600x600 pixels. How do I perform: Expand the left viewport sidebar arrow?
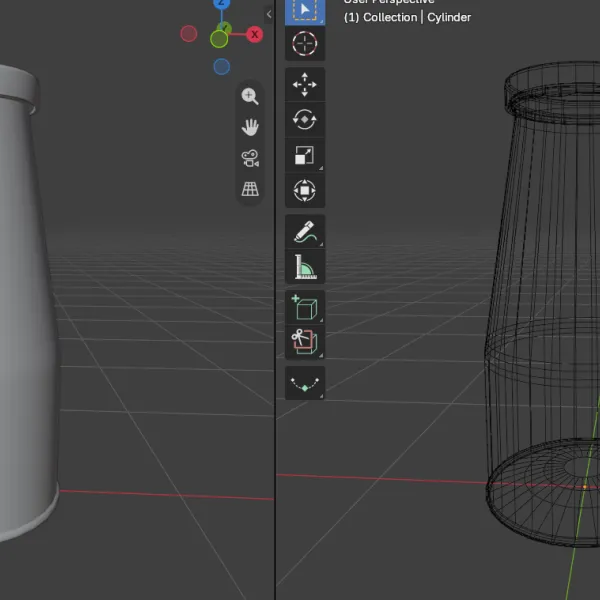(x=269, y=15)
